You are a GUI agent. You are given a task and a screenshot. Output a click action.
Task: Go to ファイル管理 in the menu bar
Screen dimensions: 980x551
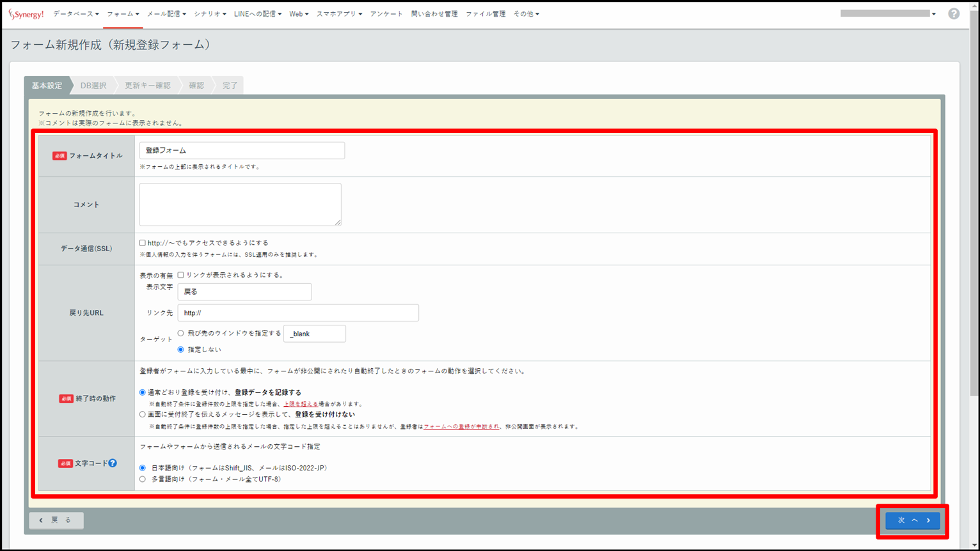click(485, 13)
